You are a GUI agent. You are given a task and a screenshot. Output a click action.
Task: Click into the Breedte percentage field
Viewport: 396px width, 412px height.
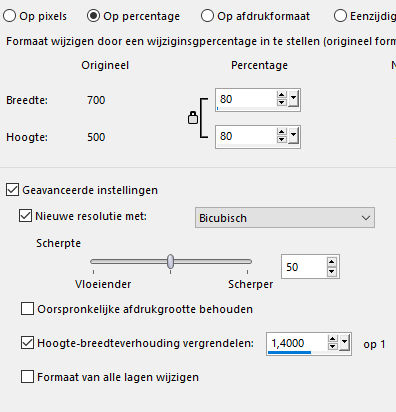point(247,99)
